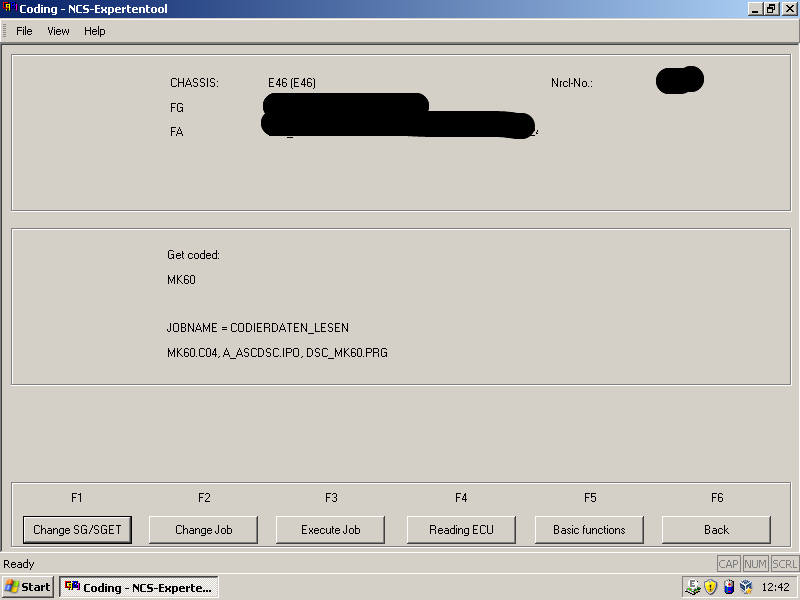Click the safely remove hardware tray icon
800x600 pixels.
click(693, 587)
